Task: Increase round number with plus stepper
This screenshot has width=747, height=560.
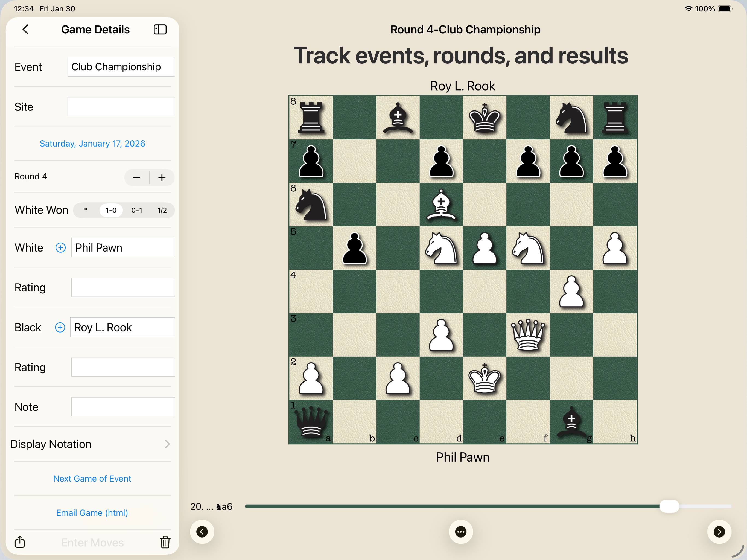Action: point(162,177)
